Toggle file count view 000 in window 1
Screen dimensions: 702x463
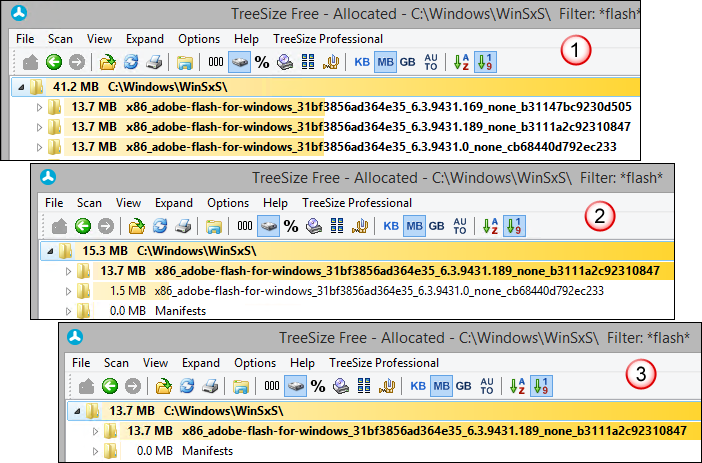tap(216, 62)
